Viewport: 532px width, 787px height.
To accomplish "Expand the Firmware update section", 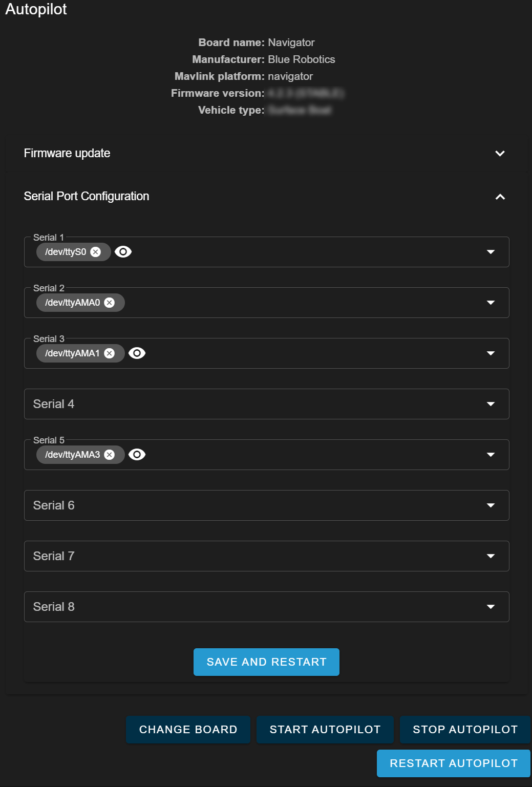I will [x=500, y=153].
